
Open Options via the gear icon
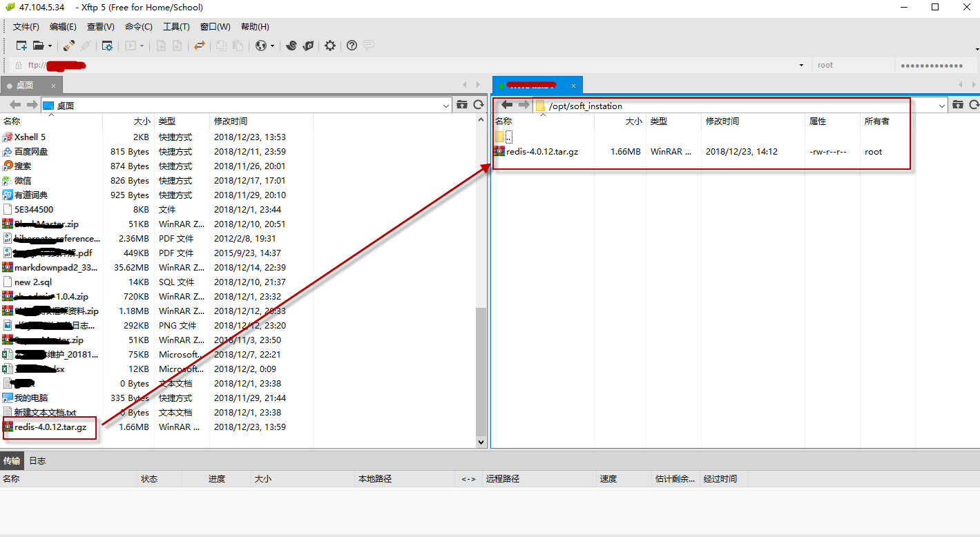click(x=330, y=46)
